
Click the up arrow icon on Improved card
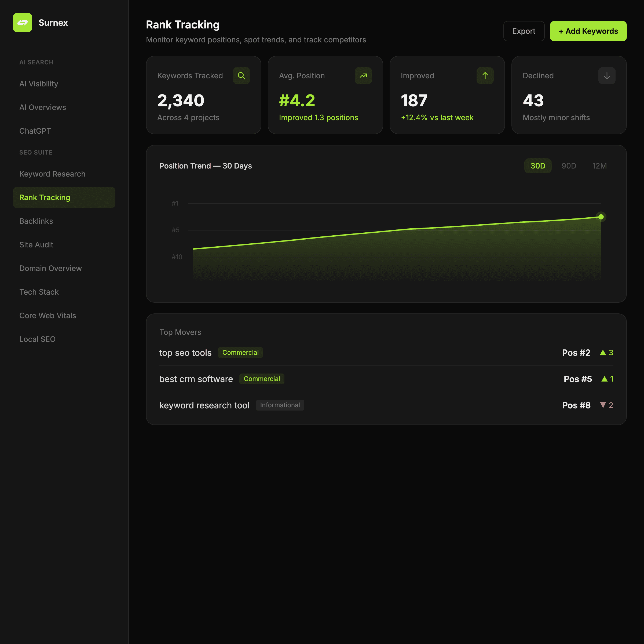pyautogui.click(x=485, y=76)
